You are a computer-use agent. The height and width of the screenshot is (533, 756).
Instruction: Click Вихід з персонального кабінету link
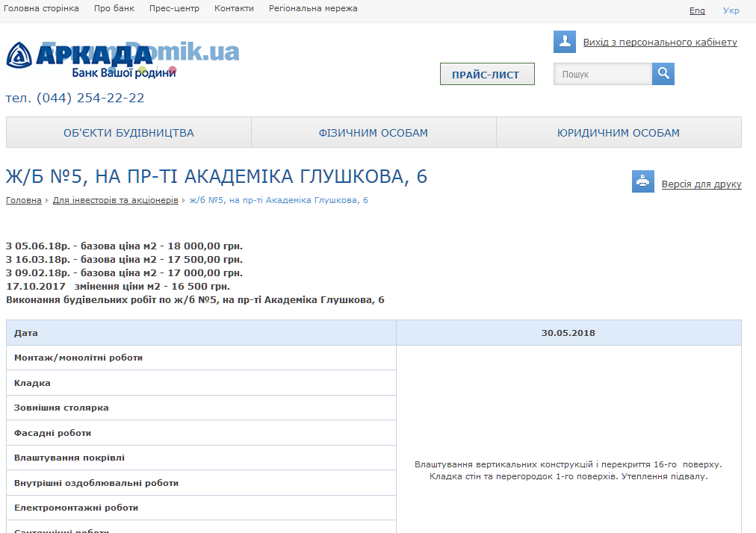[x=660, y=43]
